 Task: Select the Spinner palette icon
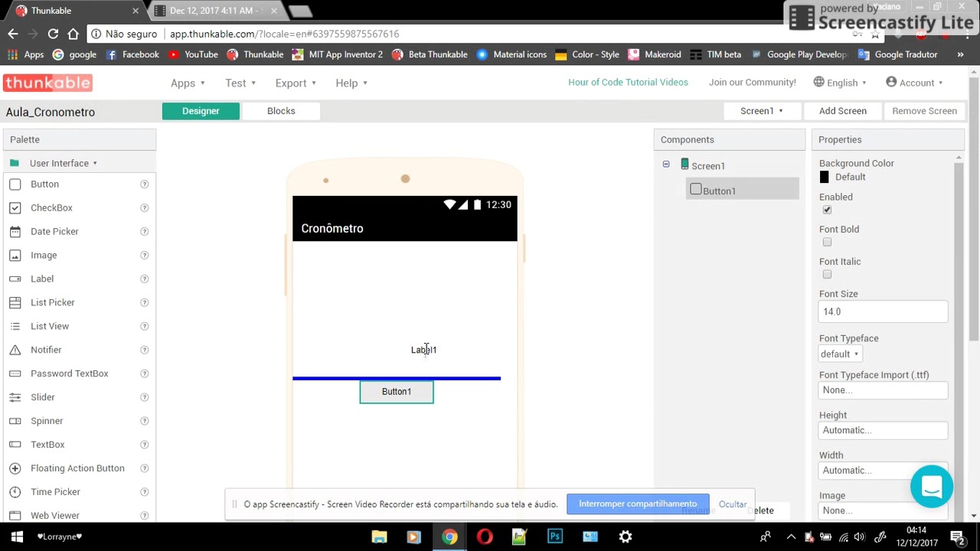pyautogui.click(x=15, y=422)
